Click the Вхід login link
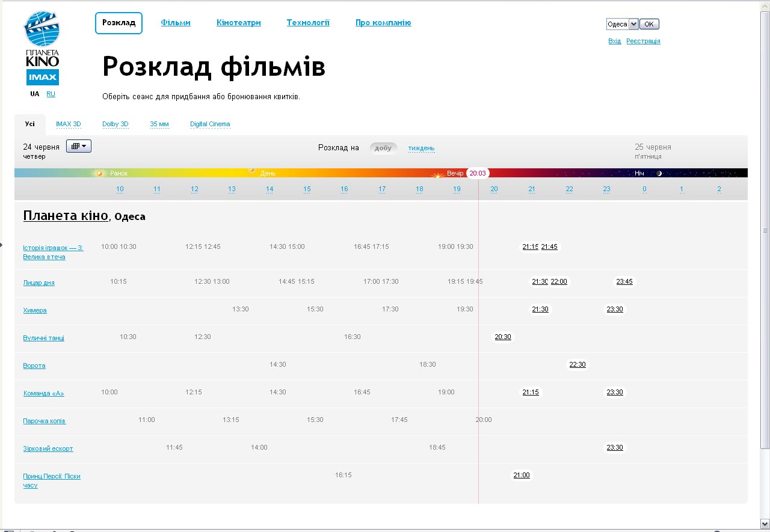Screen dimensions: 770x532 pos(614,41)
